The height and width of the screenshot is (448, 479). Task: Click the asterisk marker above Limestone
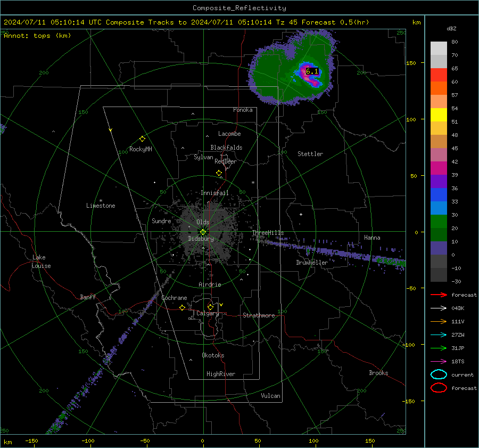pyautogui.click(x=101, y=201)
